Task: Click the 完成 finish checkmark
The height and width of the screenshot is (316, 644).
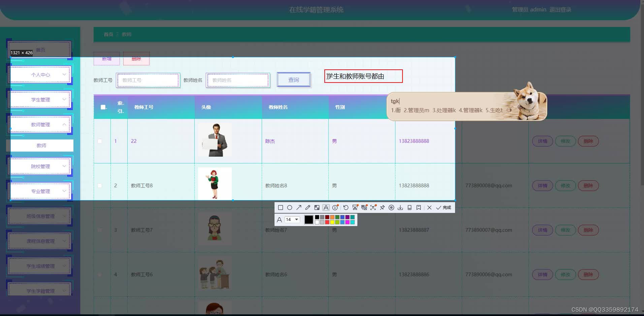Action: click(x=444, y=208)
